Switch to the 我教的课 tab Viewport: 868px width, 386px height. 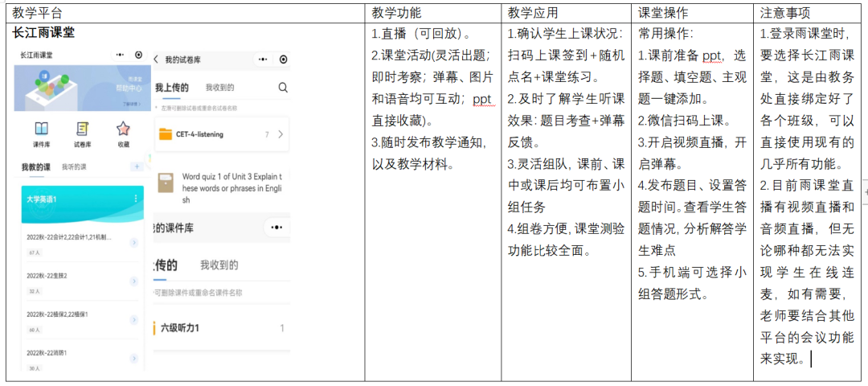point(36,166)
